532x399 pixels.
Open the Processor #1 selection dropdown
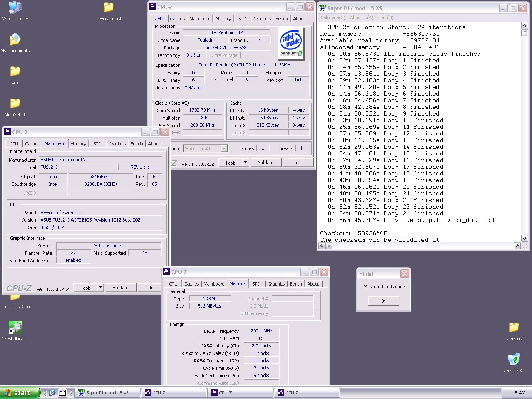tap(224, 148)
